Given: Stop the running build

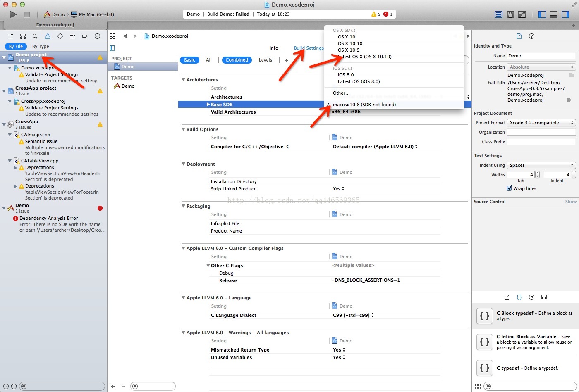Looking at the screenshot, I should click(27, 14).
